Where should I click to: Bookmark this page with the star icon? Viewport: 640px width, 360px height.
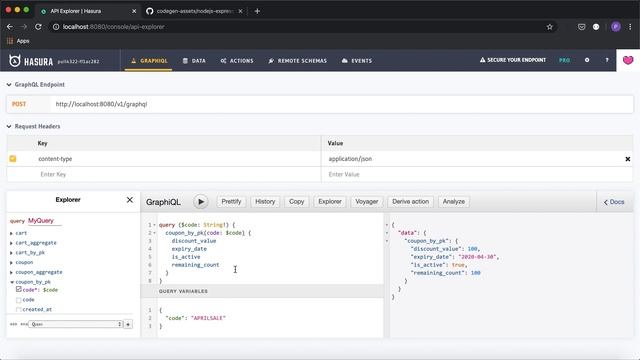(x=549, y=27)
